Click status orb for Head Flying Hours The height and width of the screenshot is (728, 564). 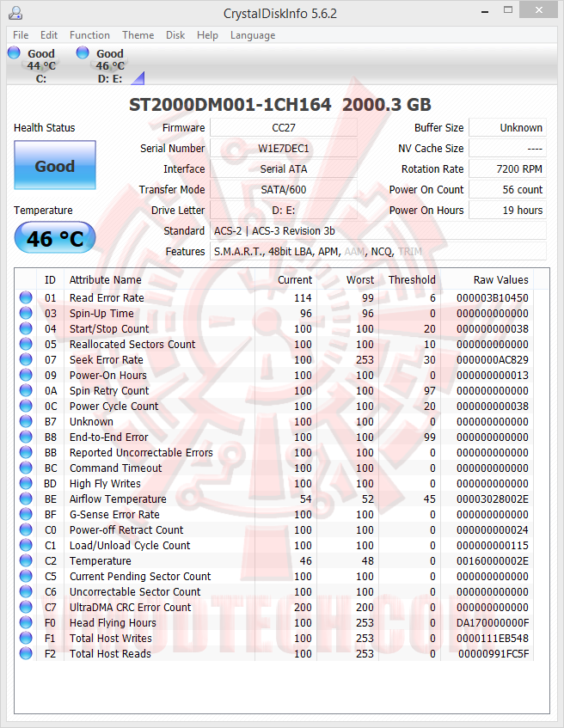coord(26,622)
